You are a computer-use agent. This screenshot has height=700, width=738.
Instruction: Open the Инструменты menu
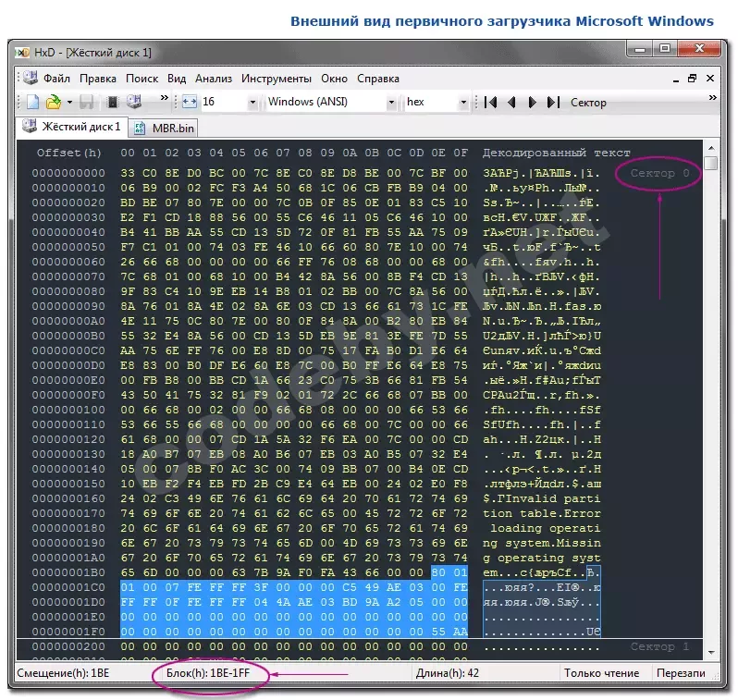tap(277, 79)
